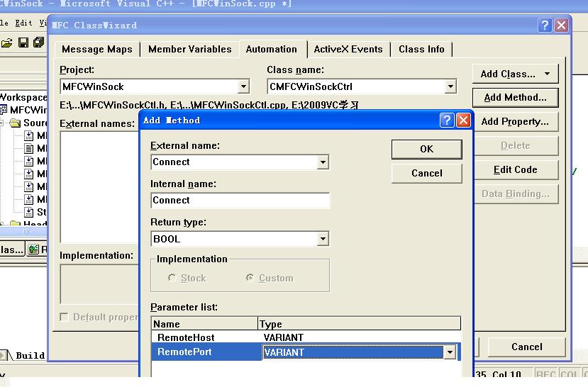Close the MFC ClassWizard window
This screenshot has height=387, width=588.
(561, 26)
